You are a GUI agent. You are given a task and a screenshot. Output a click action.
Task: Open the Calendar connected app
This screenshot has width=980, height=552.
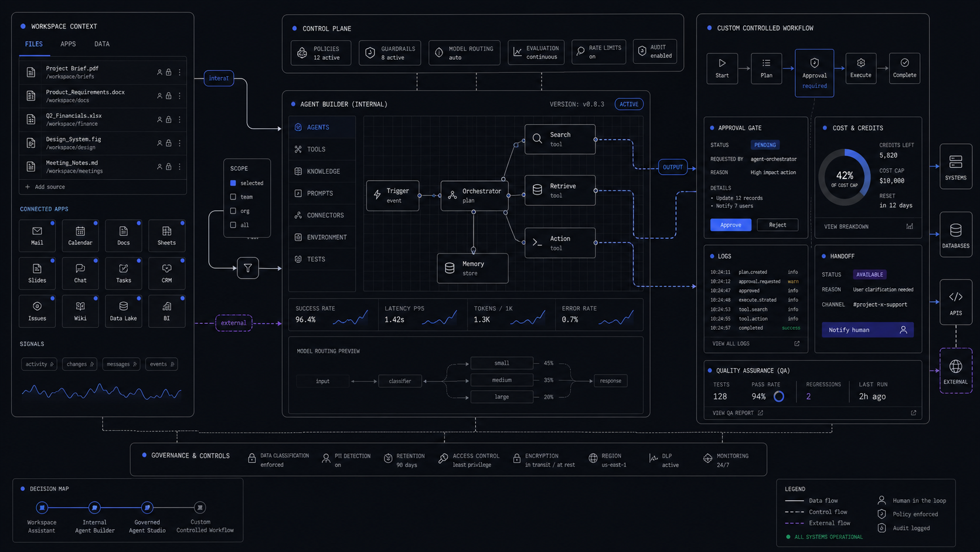pos(80,236)
